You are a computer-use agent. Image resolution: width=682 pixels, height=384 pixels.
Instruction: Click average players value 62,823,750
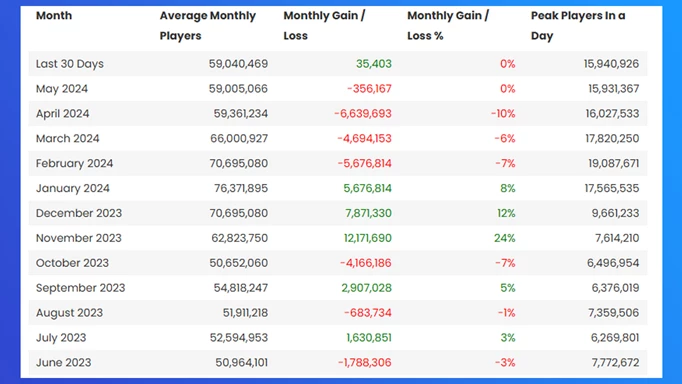click(240, 238)
